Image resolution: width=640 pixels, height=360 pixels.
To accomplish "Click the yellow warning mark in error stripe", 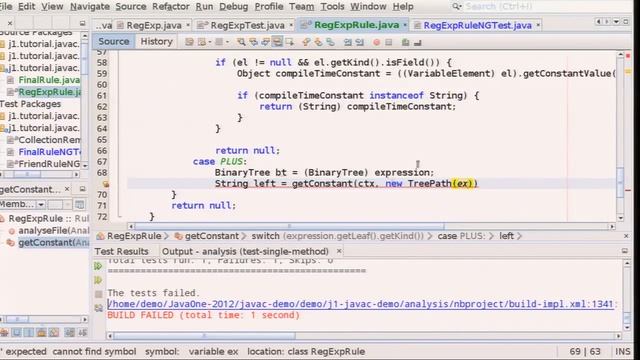I will click(628, 72).
